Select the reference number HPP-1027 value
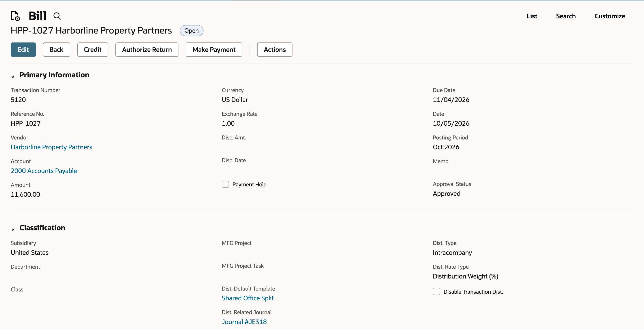This screenshot has width=644, height=329. pyautogui.click(x=25, y=123)
